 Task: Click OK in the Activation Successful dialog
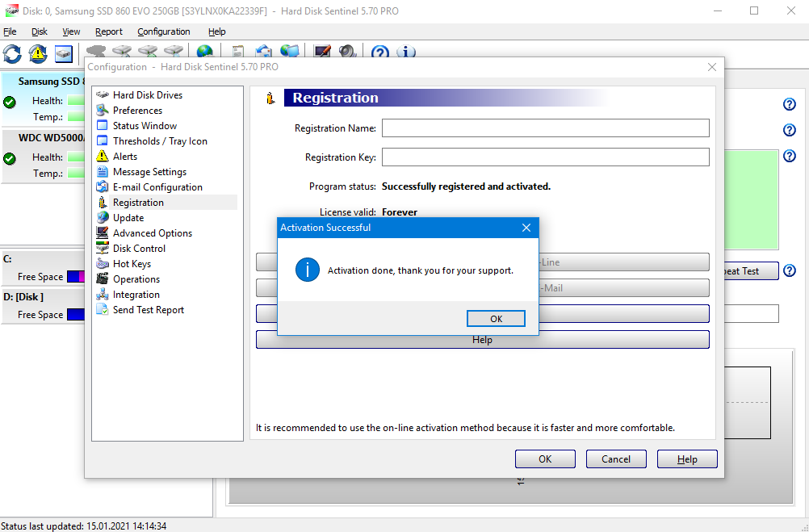[496, 319]
